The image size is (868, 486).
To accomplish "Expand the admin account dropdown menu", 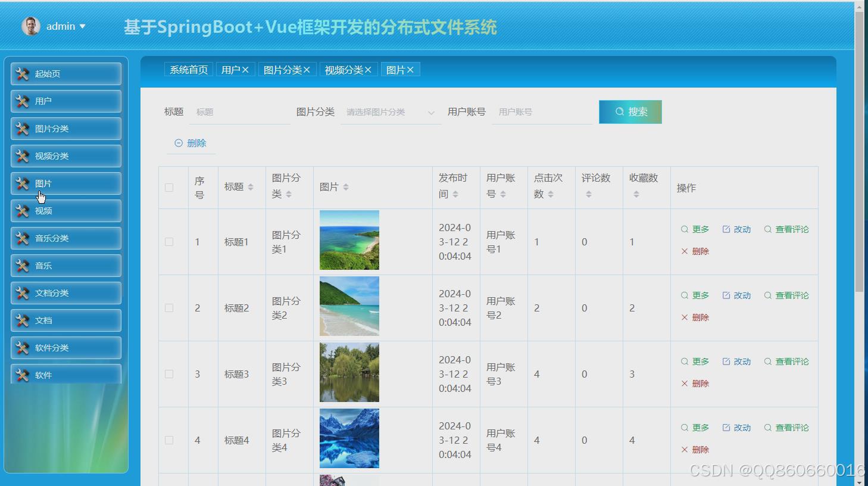I will 83,26.
